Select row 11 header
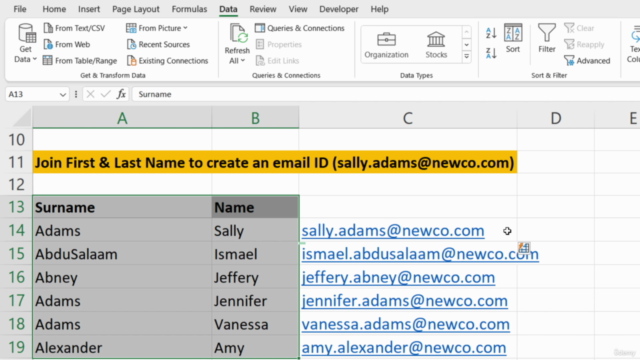Viewport: 640px width, 360px height. point(16,162)
